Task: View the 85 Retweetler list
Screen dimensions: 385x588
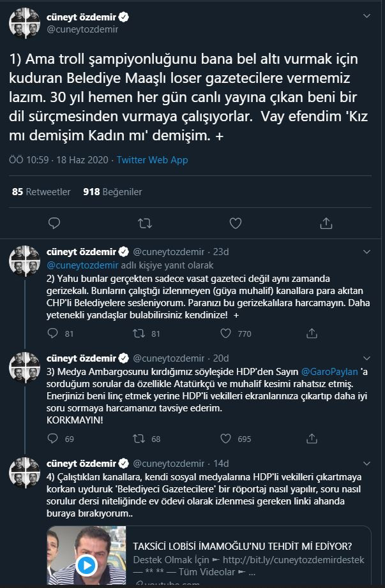Action: [x=42, y=192]
